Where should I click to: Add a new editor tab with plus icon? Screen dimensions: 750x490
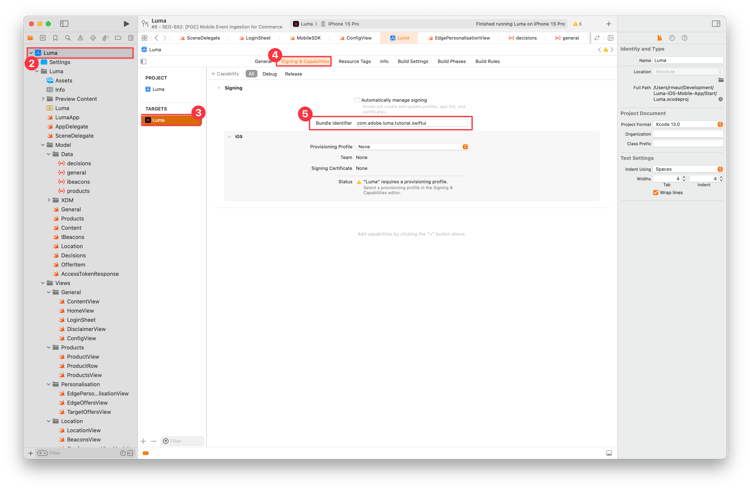pyautogui.click(x=608, y=23)
